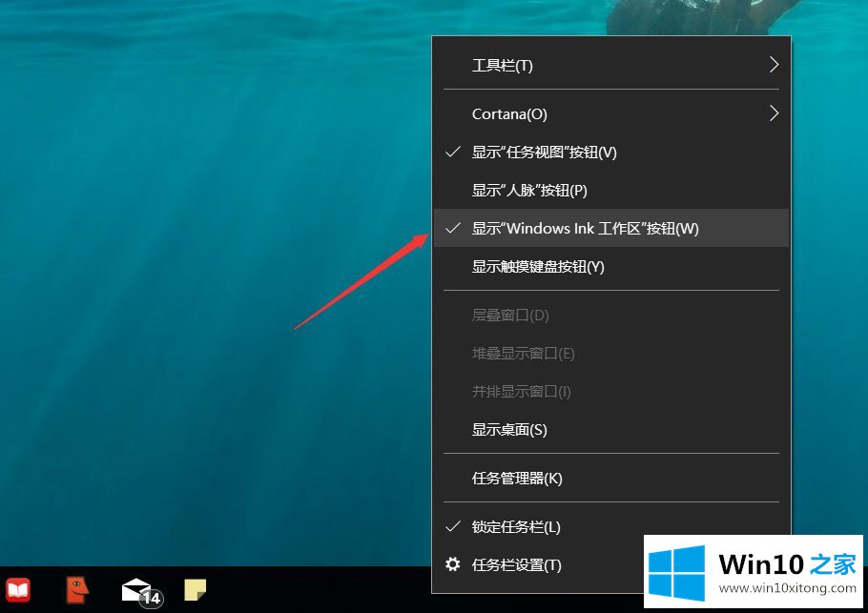
Task: Click the gear icon beside 任务栏设置(T)
Action: coord(453,564)
